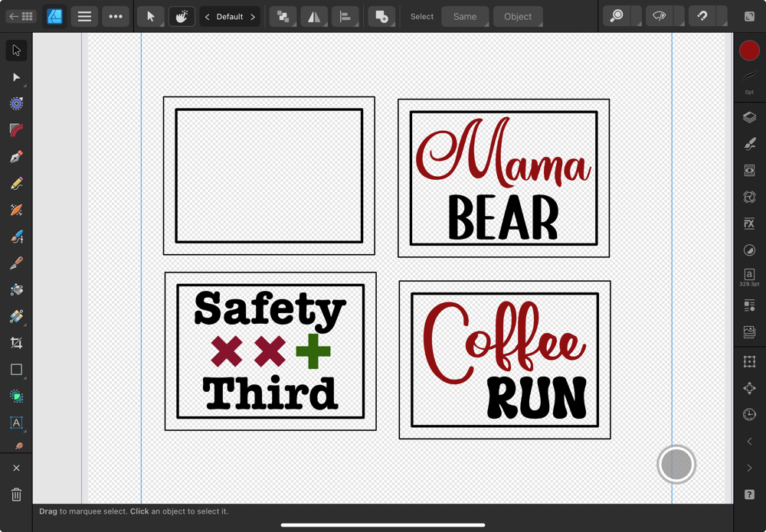
Task: Open the three-dots edit menu
Action: click(116, 17)
